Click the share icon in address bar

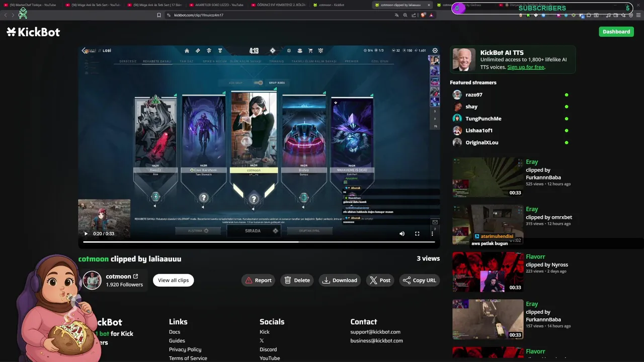tap(414, 15)
